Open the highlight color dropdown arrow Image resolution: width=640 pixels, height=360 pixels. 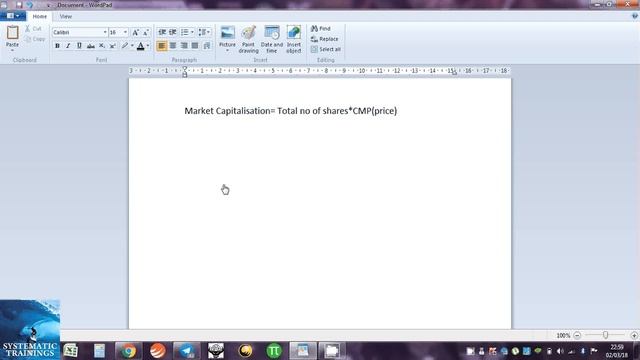coord(132,46)
